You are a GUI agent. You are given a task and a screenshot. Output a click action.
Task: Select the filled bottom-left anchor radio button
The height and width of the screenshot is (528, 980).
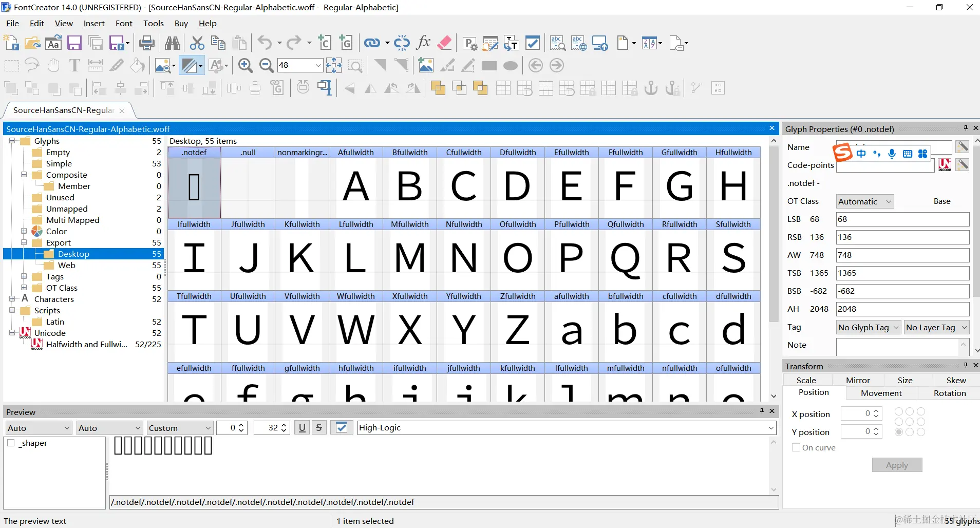899,432
